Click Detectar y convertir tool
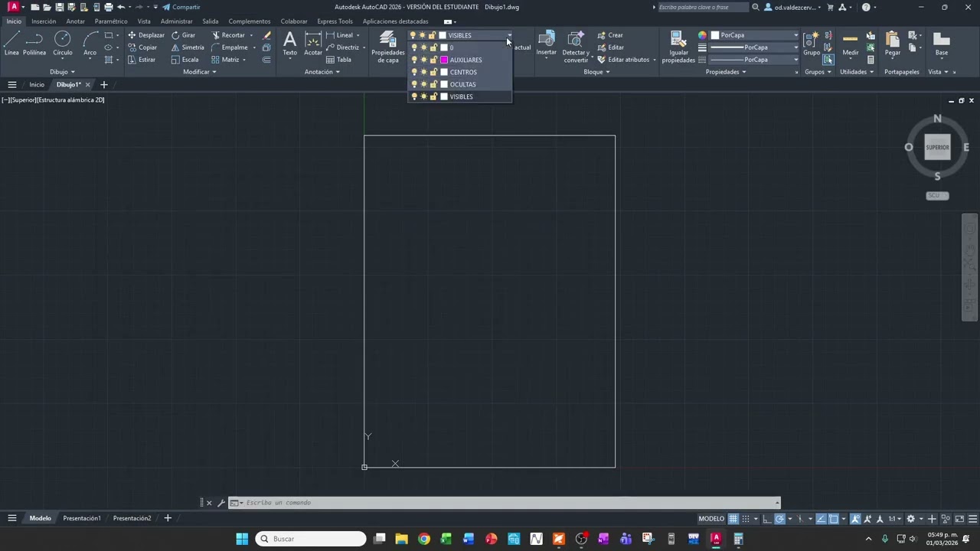Image resolution: width=980 pixels, height=551 pixels. [x=576, y=47]
